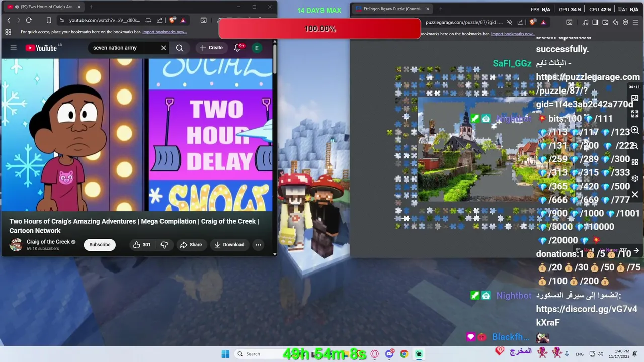Click Craig of the Creek channel avatar
Screen dimensions: 644x362
(x=16, y=245)
